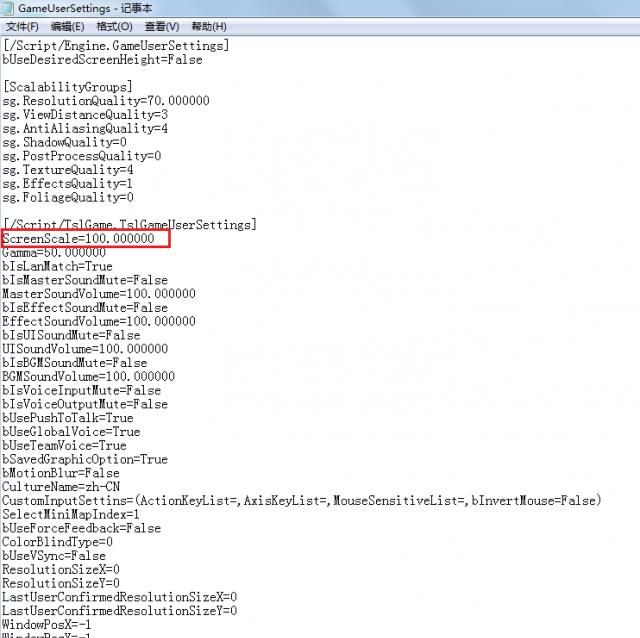The height and width of the screenshot is (638, 640).
Task: Click MasterSoundVolume=100.000000 line
Action: (99, 294)
